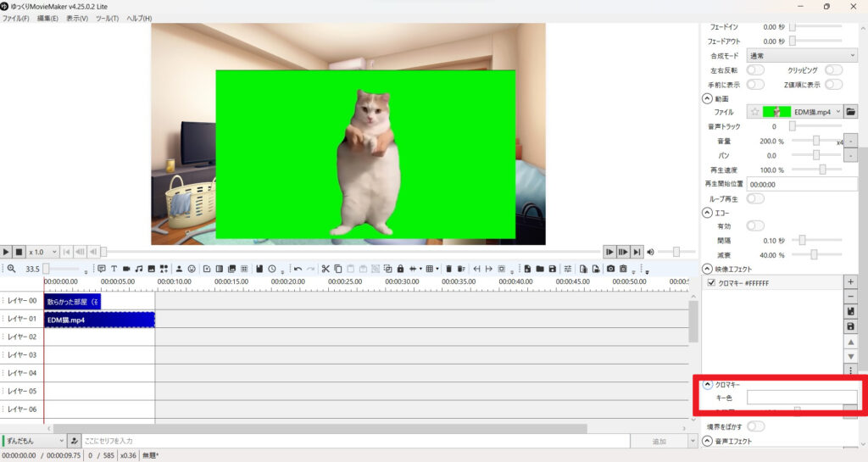The image size is (868, 462).
Task: Open the timeline zoom magnifier tool
Action: point(11,269)
